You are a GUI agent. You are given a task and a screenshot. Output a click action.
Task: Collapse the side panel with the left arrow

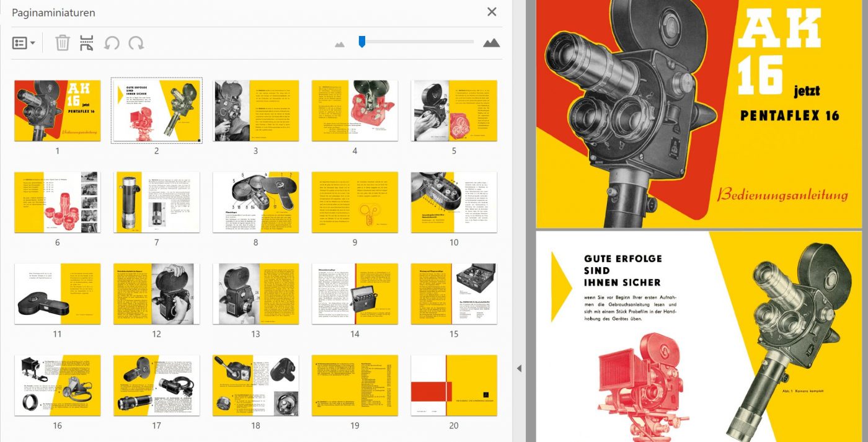click(x=519, y=368)
